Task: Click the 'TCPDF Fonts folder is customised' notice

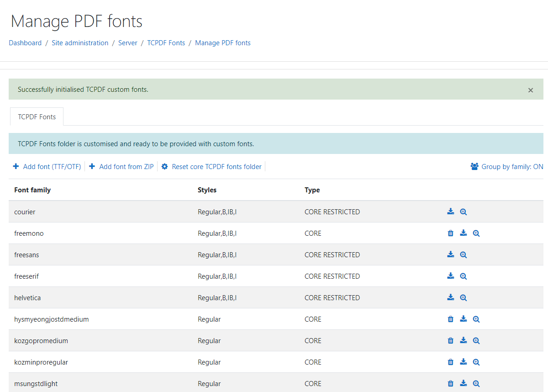Action: pos(136,144)
